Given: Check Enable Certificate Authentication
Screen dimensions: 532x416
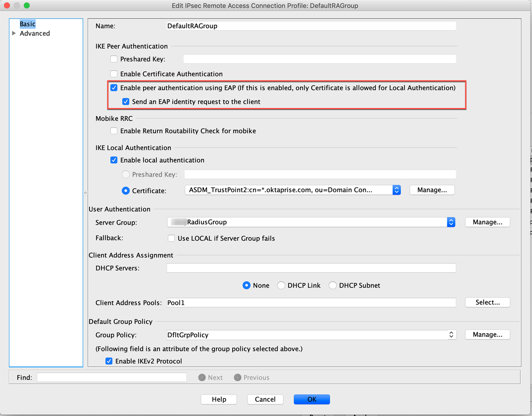Looking at the screenshot, I should 114,74.
